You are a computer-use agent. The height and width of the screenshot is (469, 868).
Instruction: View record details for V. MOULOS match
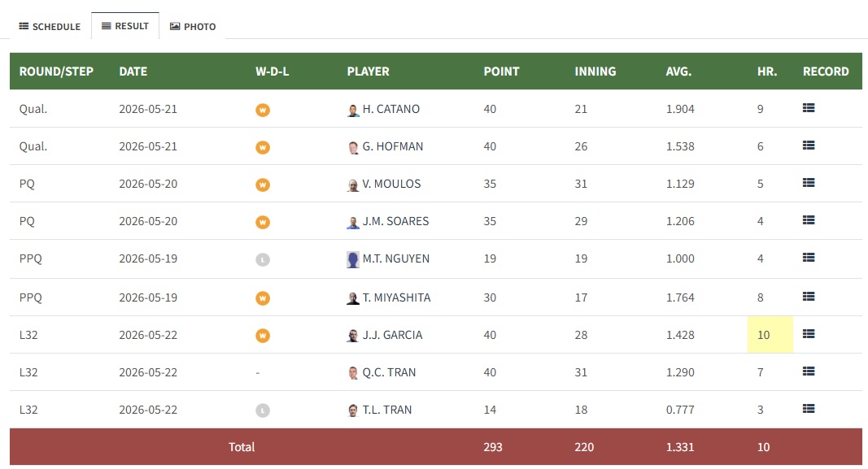click(809, 183)
